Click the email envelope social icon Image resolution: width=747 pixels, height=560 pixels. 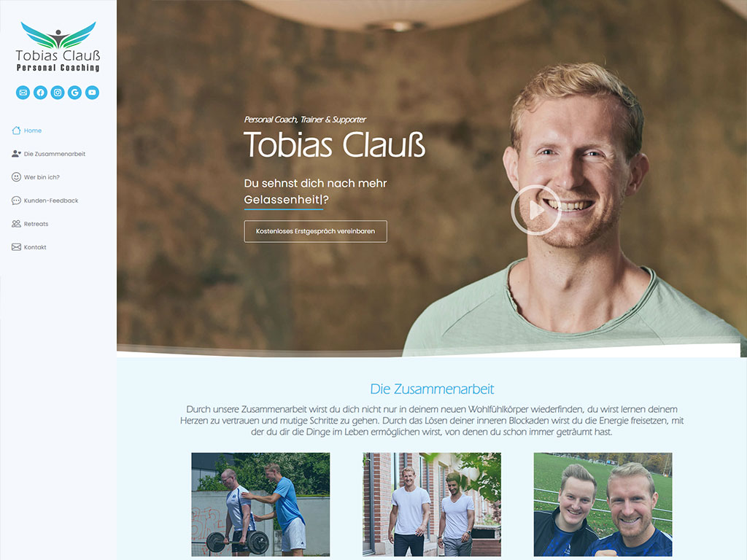tap(23, 93)
